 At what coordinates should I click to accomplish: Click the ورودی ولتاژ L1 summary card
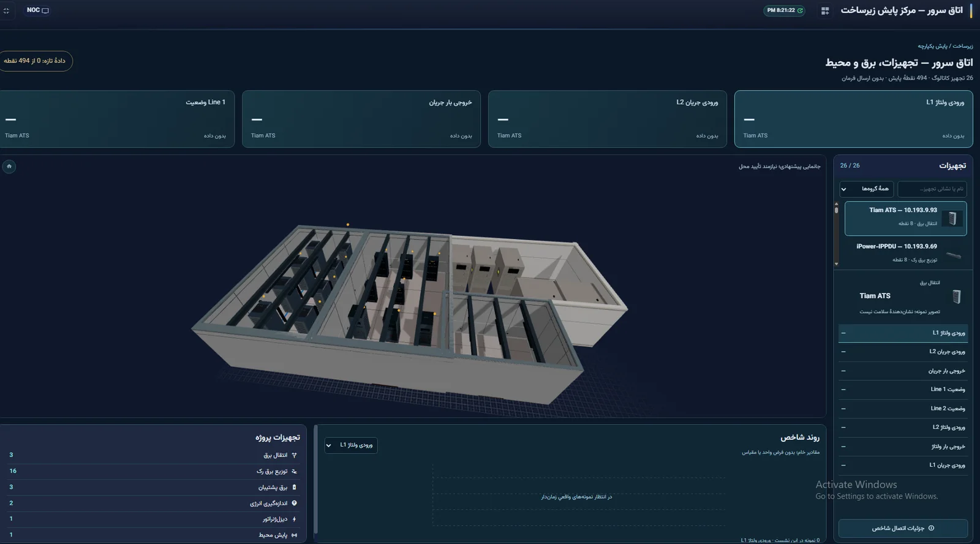click(853, 119)
